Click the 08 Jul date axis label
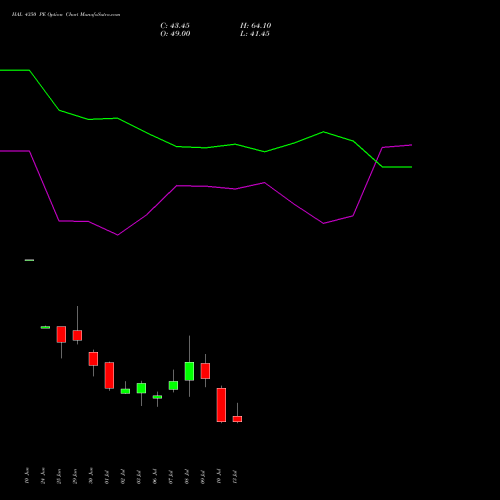The height and width of the screenshot is (500, 500). 187,476
